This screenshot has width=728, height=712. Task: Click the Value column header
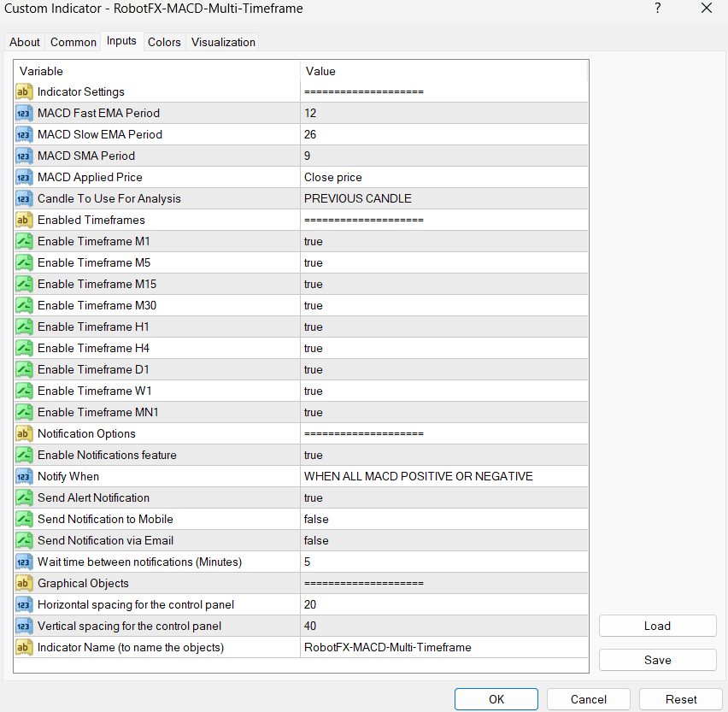443,71
